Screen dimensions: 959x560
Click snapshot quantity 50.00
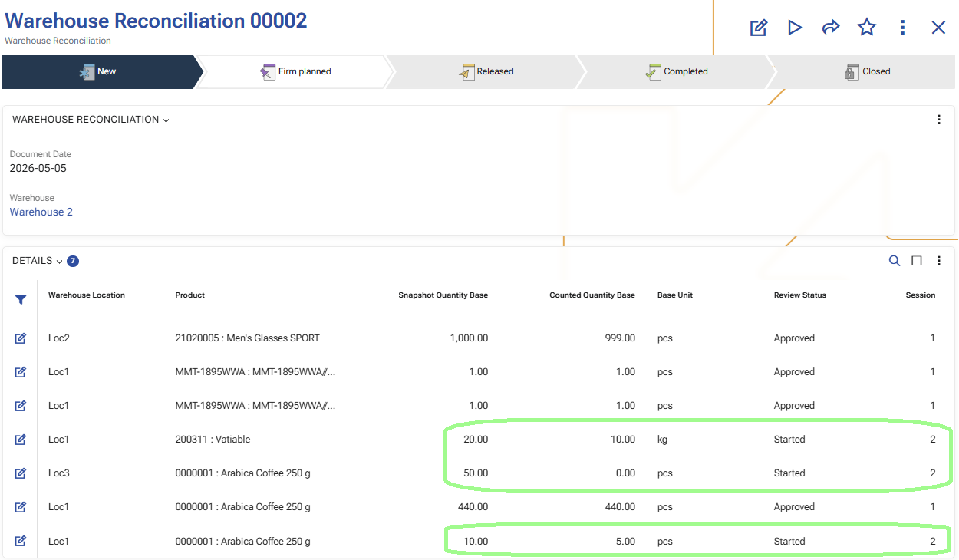click(476, 473)
